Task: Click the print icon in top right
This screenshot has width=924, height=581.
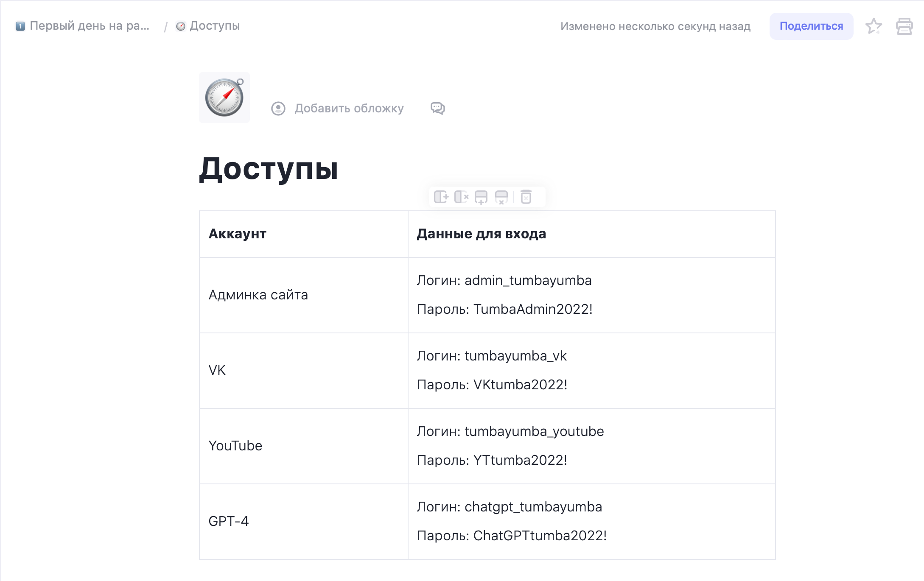Action: tap(904, 26)
